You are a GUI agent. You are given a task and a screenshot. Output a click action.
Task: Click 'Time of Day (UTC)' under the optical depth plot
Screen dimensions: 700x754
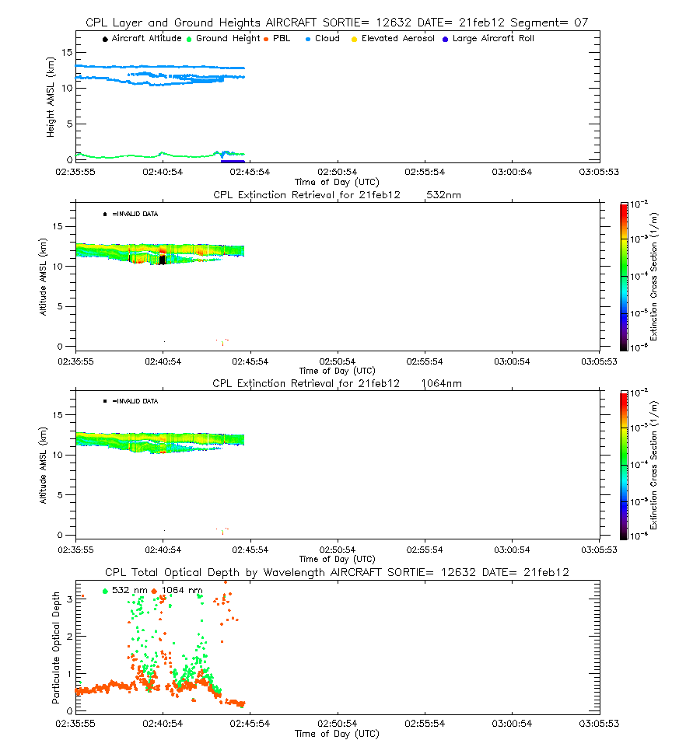pos(337,734)
